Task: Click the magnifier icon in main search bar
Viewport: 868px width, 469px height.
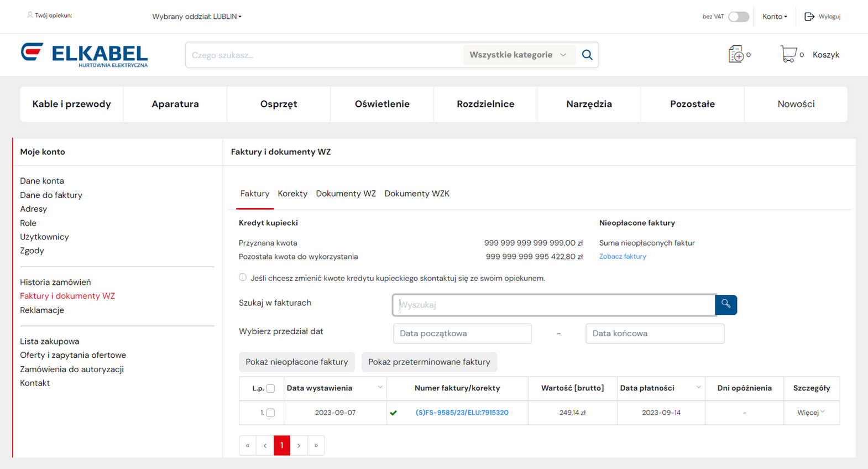Action: tap(587, 55)
